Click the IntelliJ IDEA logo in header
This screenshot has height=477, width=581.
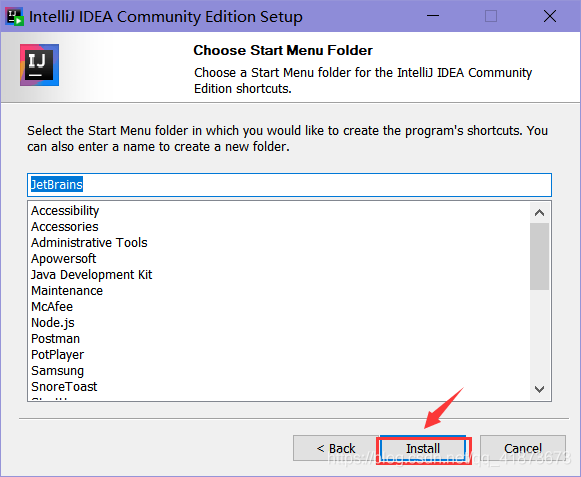pyautogui.click(x=39, y=65)
